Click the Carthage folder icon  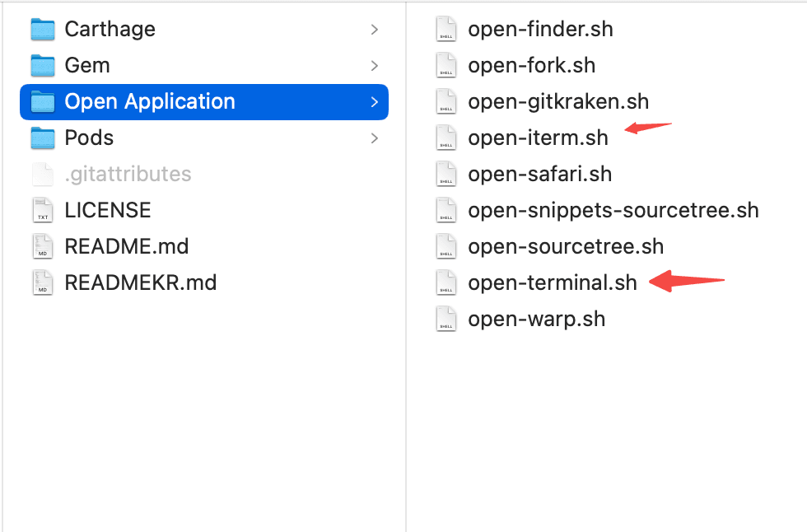tap(42, 30)
